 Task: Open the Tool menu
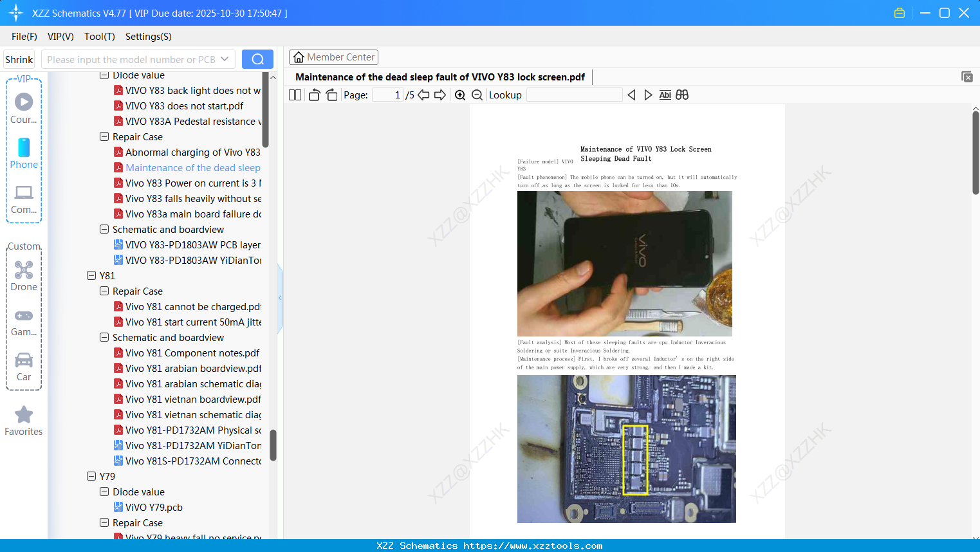click(99, 37)
